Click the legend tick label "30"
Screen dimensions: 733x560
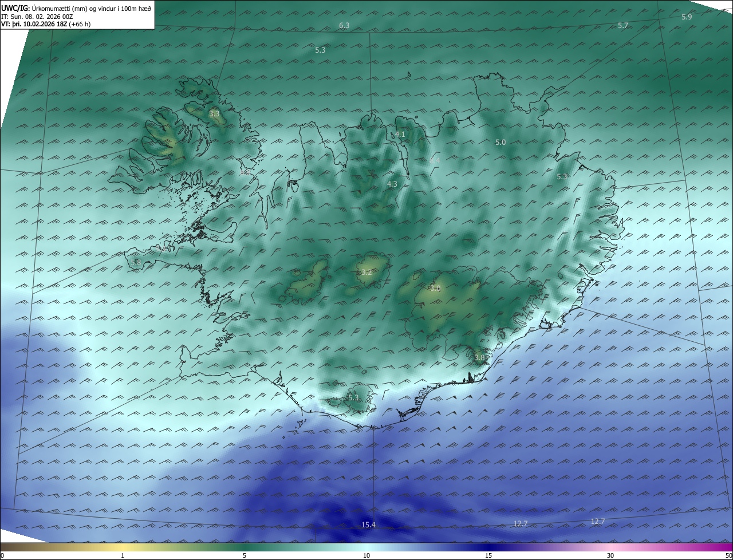(610, 555)
